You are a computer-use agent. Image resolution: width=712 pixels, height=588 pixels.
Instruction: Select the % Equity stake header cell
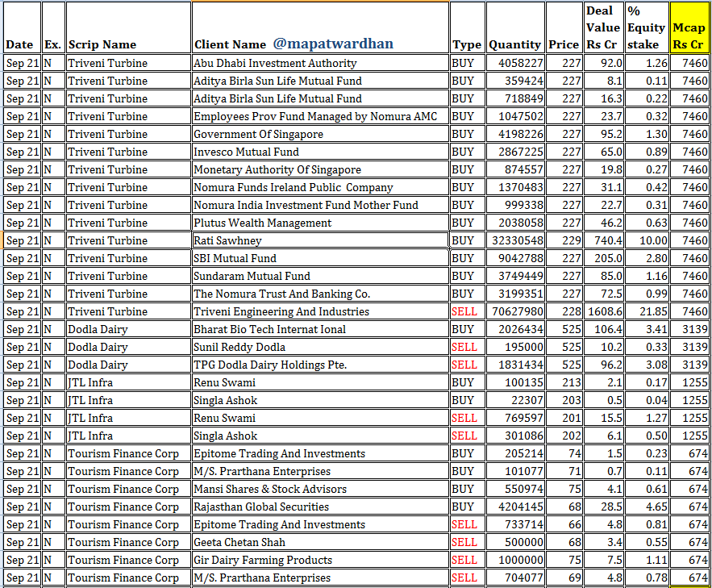click(x=647, y=27)
